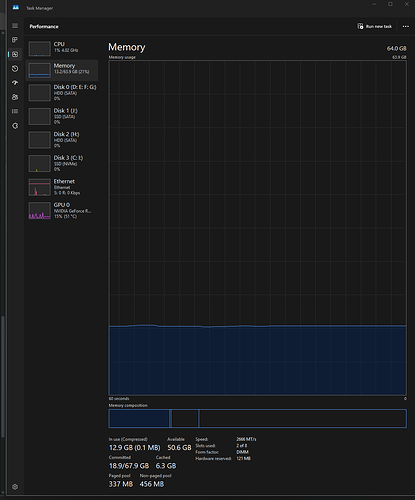Click the Ethernet mini graph thumbnail
415x500 pixels.
tap(39, 187)
